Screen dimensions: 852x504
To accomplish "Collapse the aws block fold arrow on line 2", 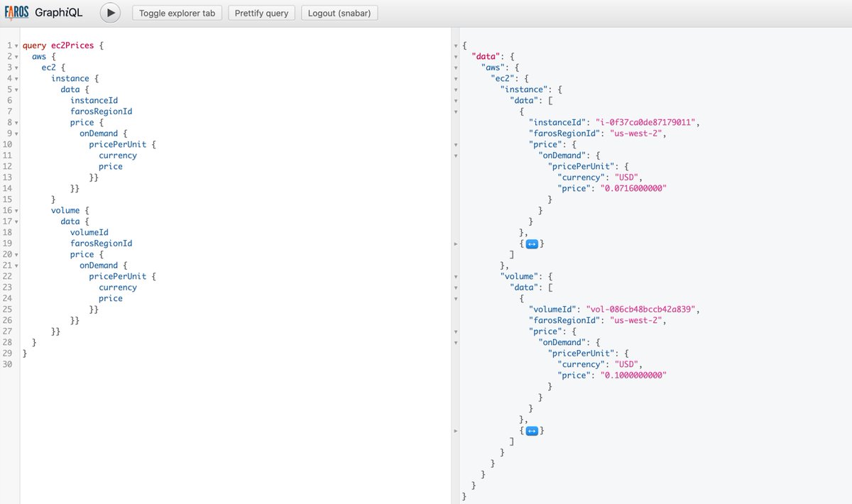I will 16,57.
